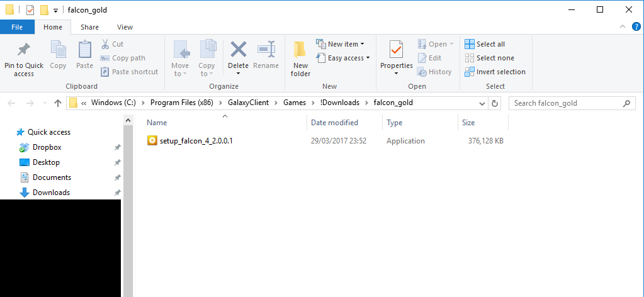The image size is (644, 297).
Task: Click navigation pane scrollbar up arrow
Action: tap(128, 120)
